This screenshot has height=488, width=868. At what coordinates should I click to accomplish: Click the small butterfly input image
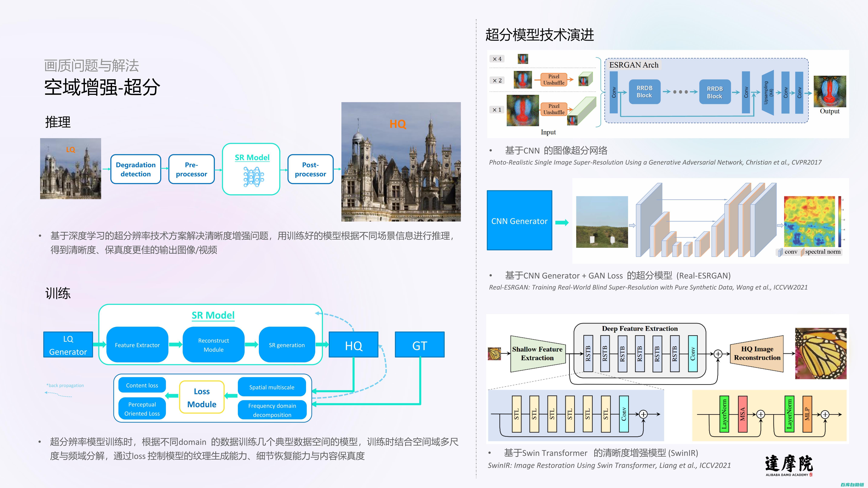click(494, 354)
